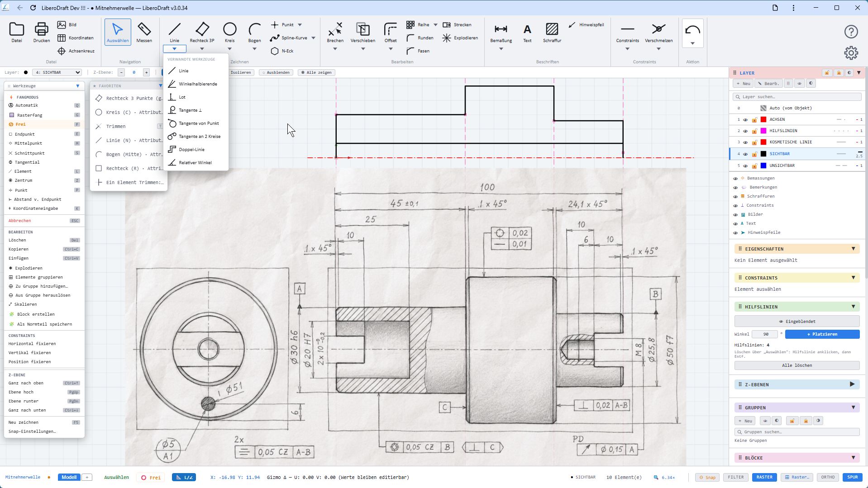Select the Bogen arc tool
Viewport: 868px width, 488px height.
point(254,32)
